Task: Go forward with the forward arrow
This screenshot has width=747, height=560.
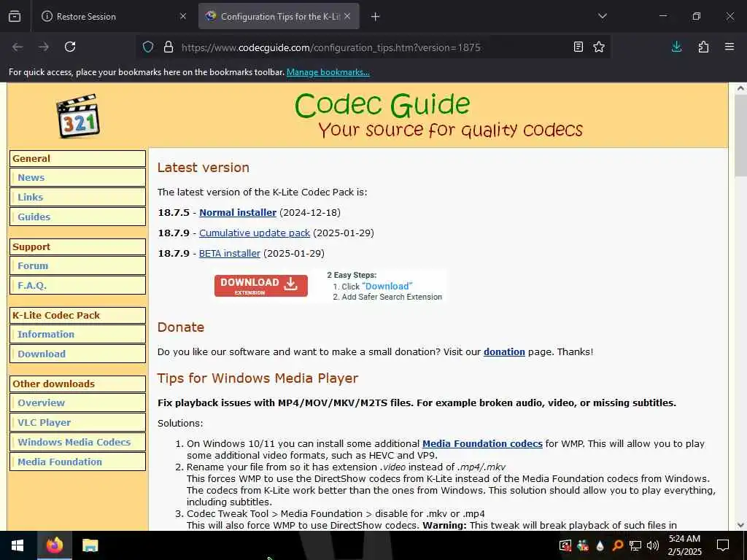Action: (44, 47)
